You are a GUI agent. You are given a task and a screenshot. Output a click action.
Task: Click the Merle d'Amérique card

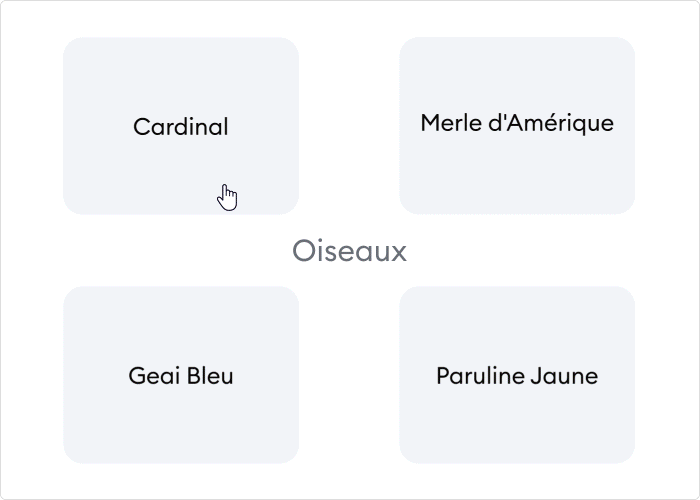517,126
